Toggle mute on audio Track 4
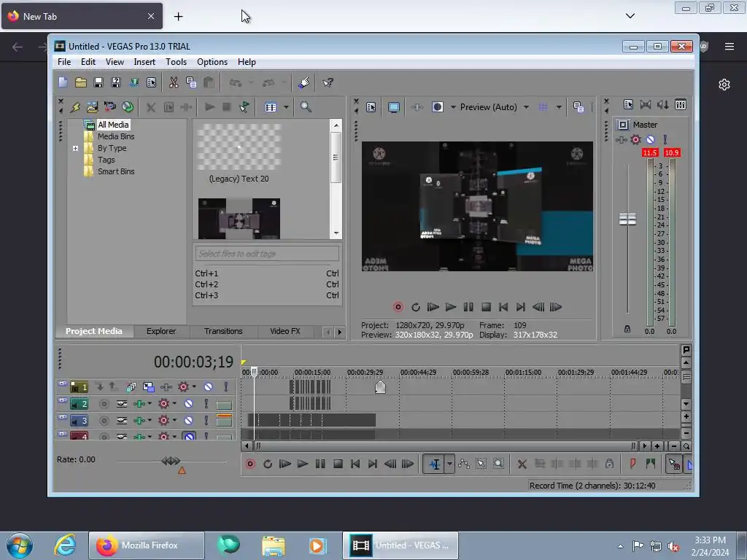Viewport: 747px width, 560px height. click(x=189, y=436)
